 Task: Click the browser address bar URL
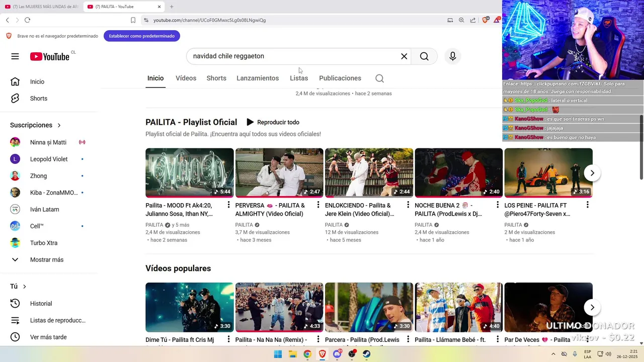pos(210,20)
